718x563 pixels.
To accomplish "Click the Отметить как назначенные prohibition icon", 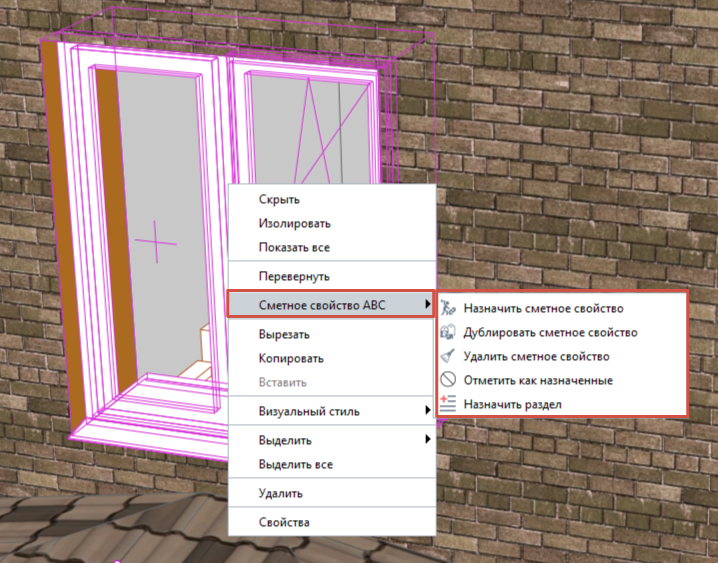I will click(x=448, y=379).
